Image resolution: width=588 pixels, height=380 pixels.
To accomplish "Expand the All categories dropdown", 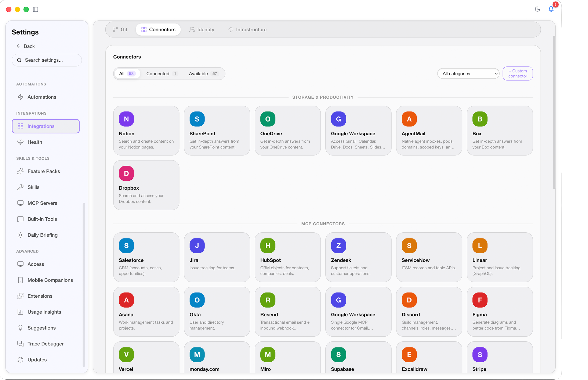I will (468, 74).
